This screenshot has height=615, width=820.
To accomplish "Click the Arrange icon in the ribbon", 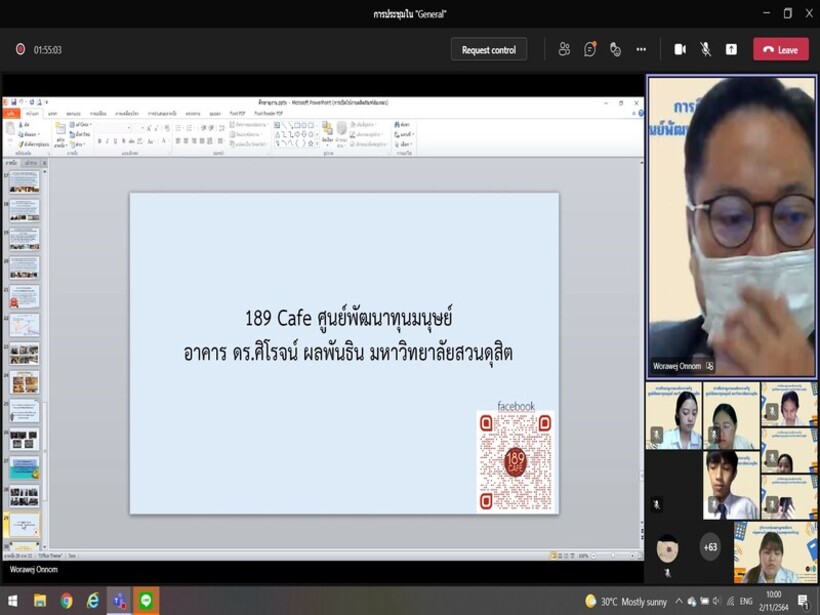I will [327, 129].
